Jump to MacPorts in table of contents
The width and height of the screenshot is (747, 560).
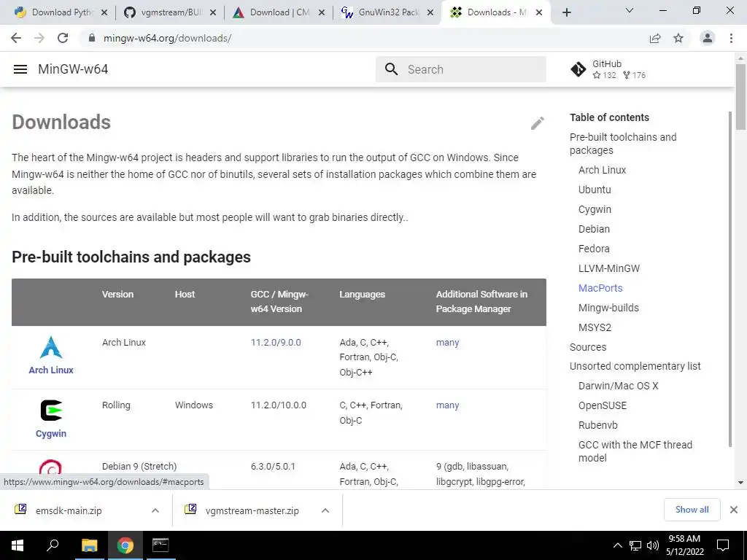tap(600, 288)
